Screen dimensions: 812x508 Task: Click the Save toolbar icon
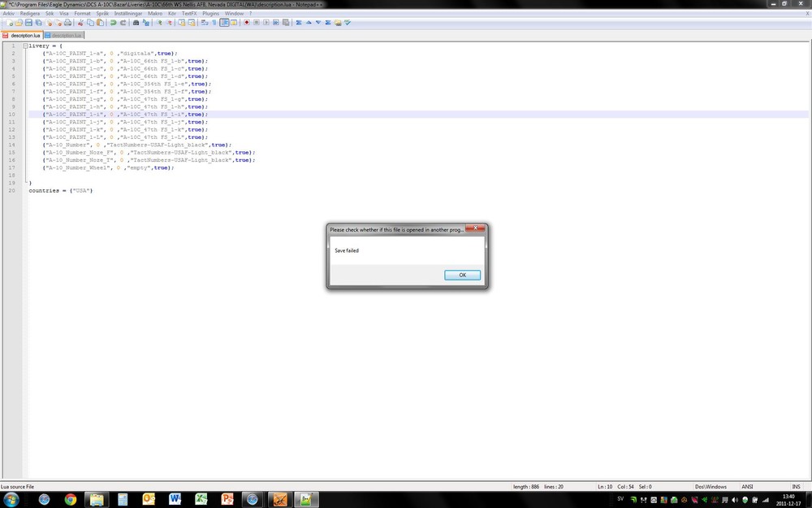pos(28,23)
